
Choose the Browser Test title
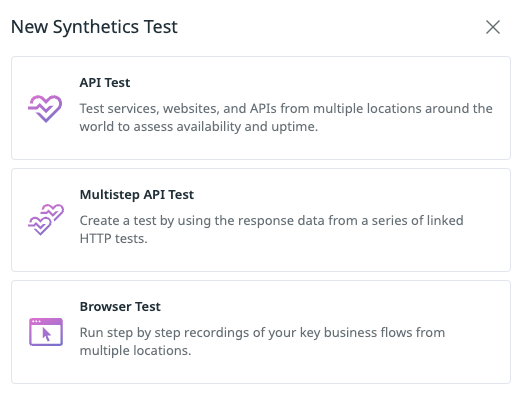120,307
